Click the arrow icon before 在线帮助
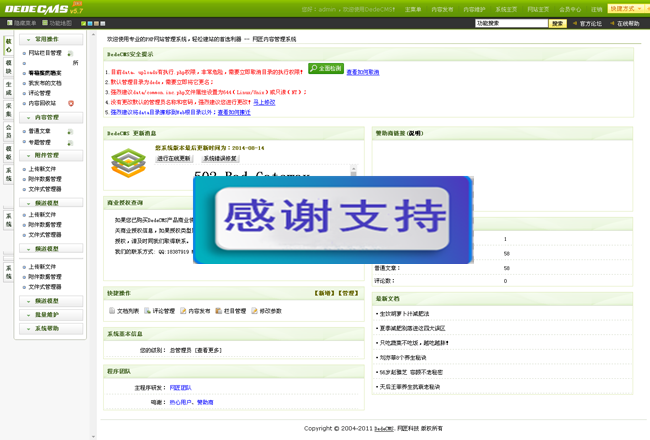 612,24
